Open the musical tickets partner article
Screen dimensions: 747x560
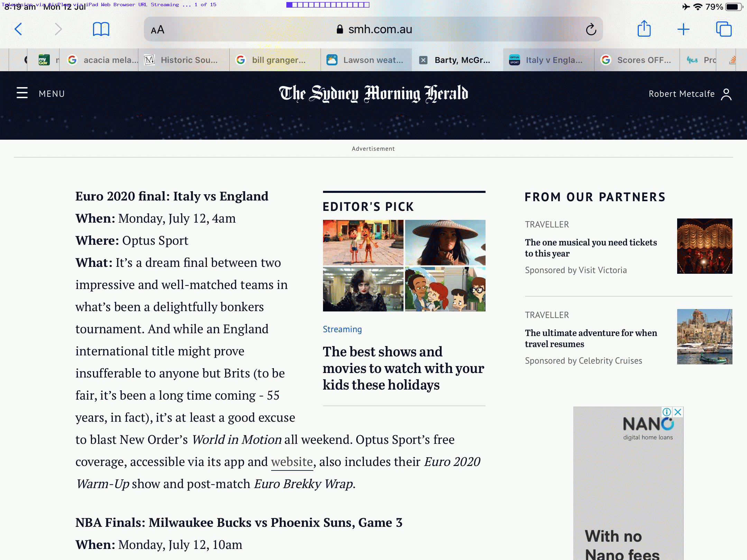(x=591, y=248)
